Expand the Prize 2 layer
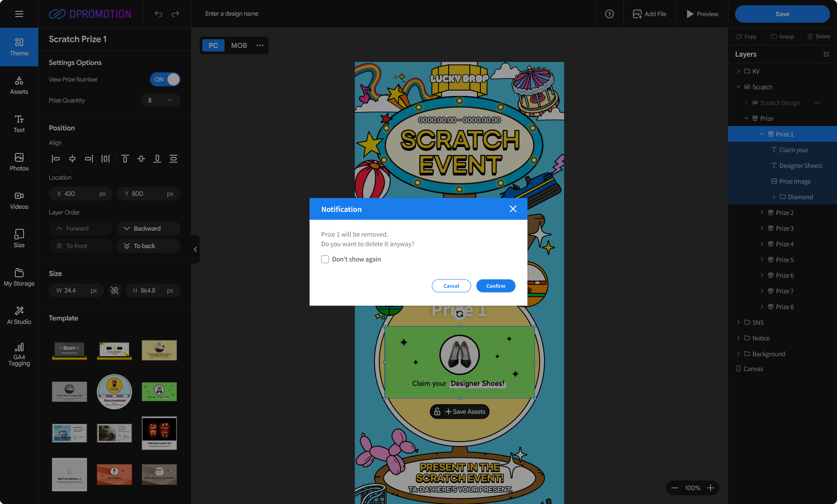The width and height of the screenshot is (837, 504). coord(762,213)
